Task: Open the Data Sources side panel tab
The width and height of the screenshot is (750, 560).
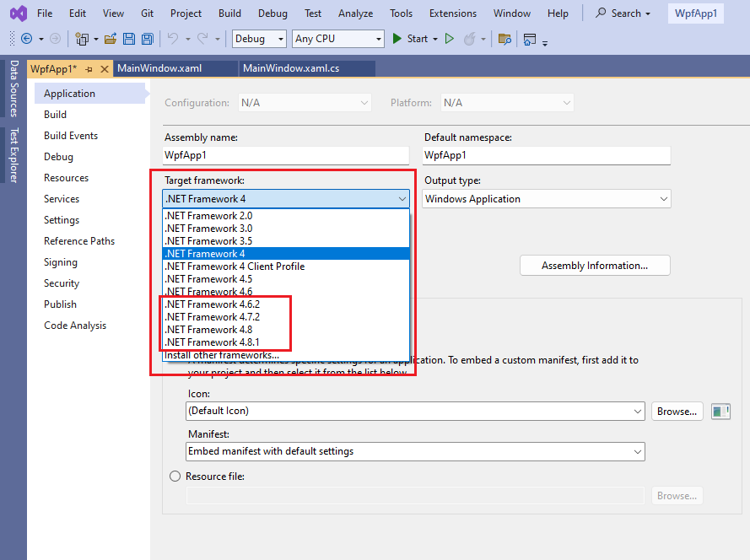Action: click(13, 89)
